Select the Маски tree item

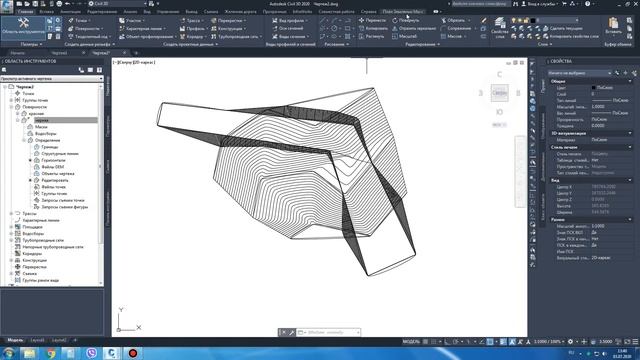(41, 127)
